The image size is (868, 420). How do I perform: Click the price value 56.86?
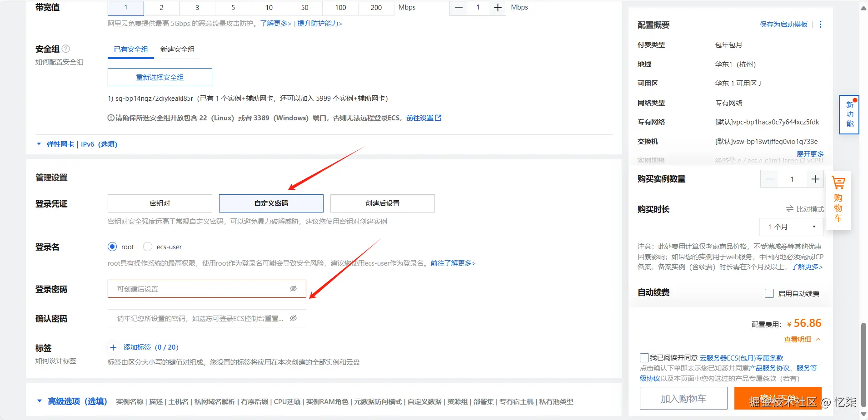point(808,323)
